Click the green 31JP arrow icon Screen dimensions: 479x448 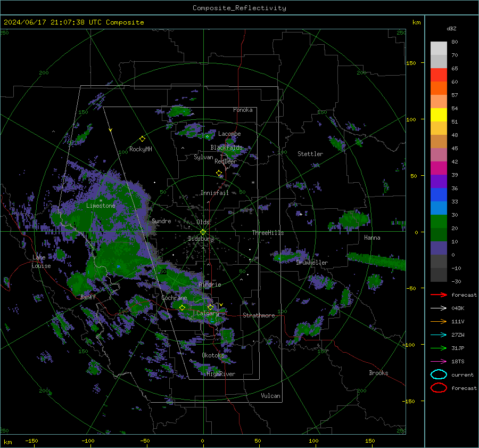tap(439, 348)
